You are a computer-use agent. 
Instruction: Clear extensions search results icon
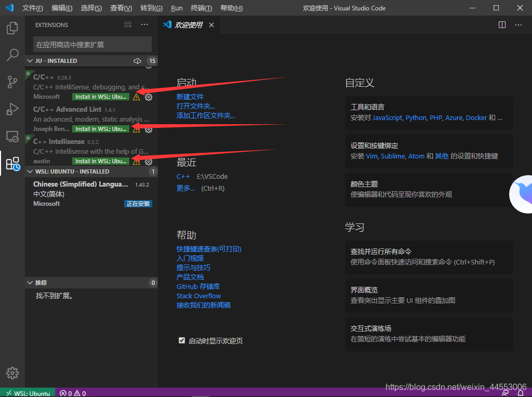[x=128, y=25]
